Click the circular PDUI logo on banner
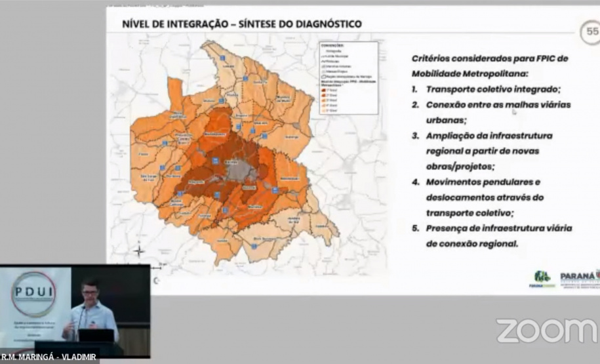Screen dimensions: 600x364 [33, 294]
